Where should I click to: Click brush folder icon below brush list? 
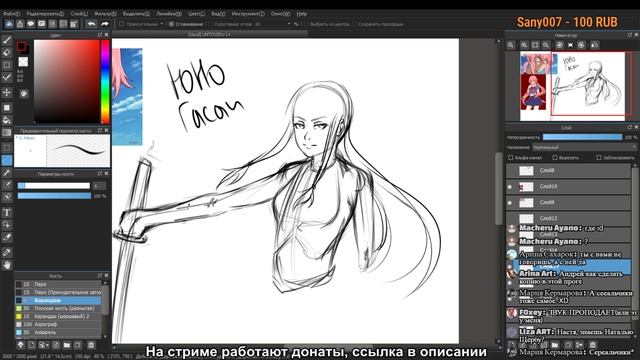[x=67, y=345]
